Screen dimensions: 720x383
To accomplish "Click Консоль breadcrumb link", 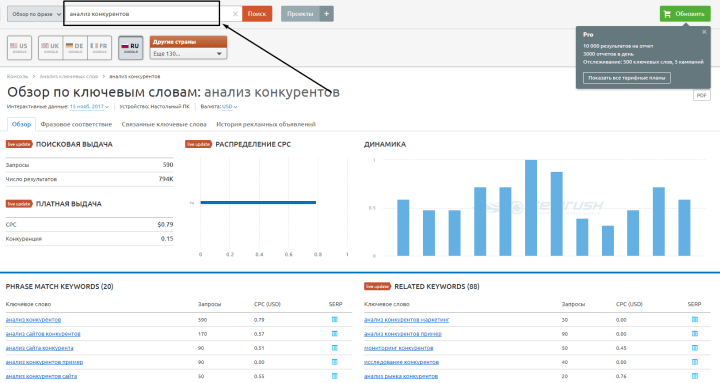I will (17, 76).
